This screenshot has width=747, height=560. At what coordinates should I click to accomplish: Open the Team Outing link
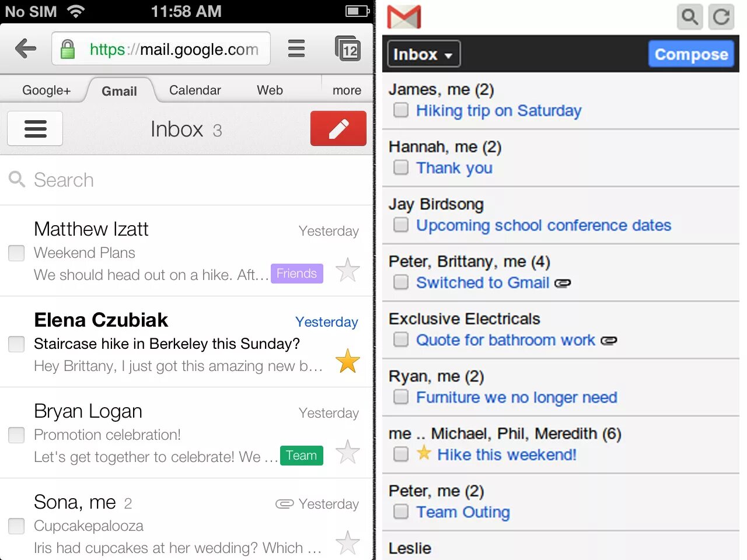[463, 512]
